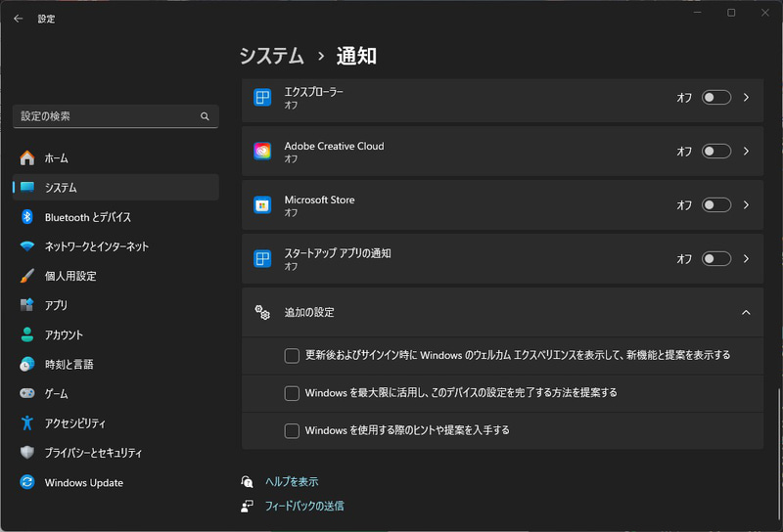Screen dimensions: 783x532
Task: Click the Adobe Creative Cloud app icon
Action: 262,151
